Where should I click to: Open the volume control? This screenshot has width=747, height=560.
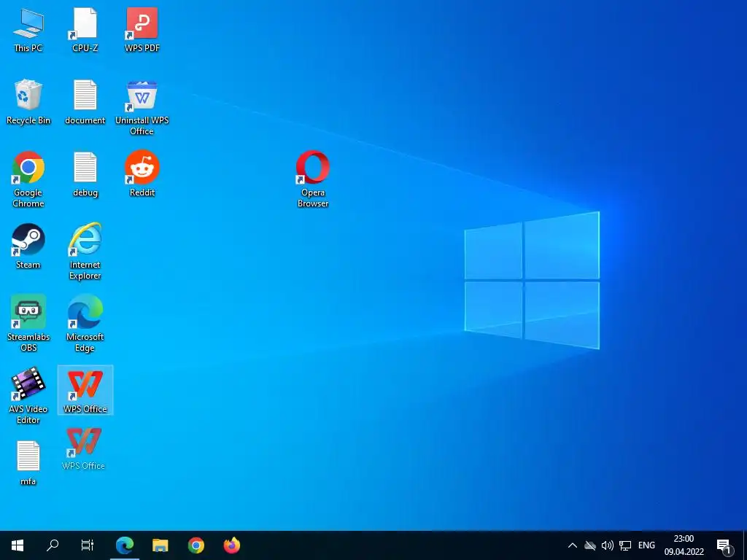tap(608, 545)
